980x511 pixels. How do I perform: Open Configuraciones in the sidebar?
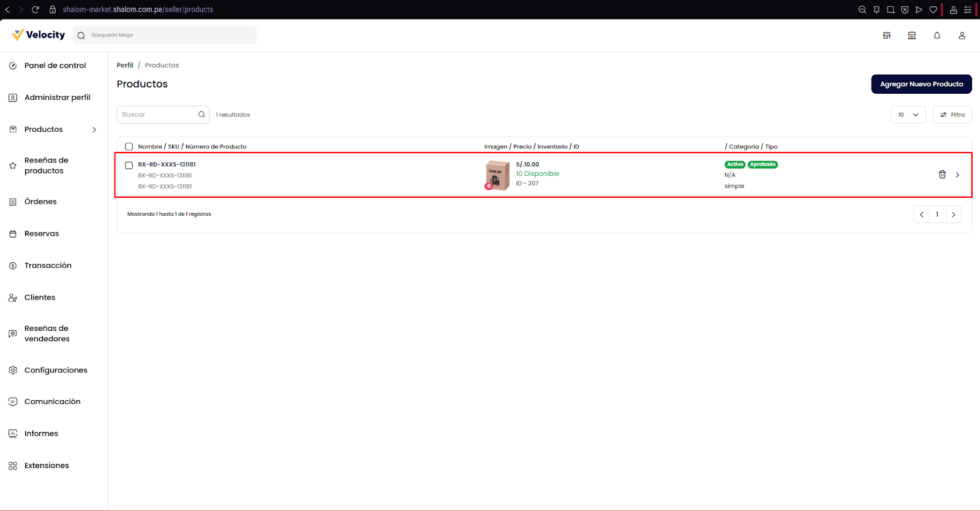(x=56, y=370)
